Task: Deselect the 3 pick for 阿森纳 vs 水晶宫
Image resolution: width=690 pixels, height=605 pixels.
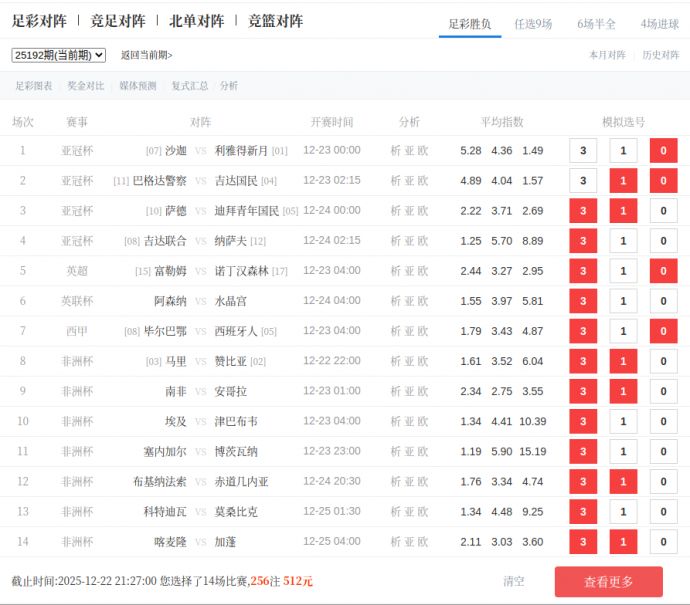Action: click(583, 301)
